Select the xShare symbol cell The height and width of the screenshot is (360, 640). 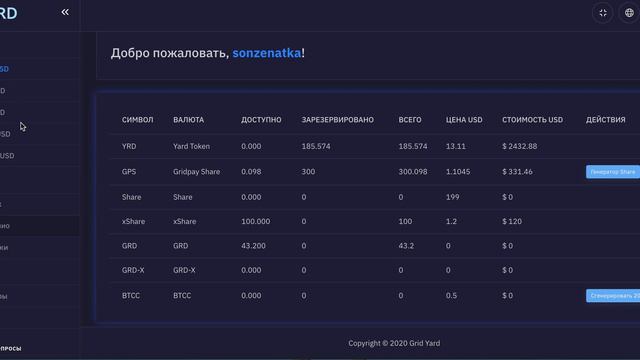pos(133,222)
